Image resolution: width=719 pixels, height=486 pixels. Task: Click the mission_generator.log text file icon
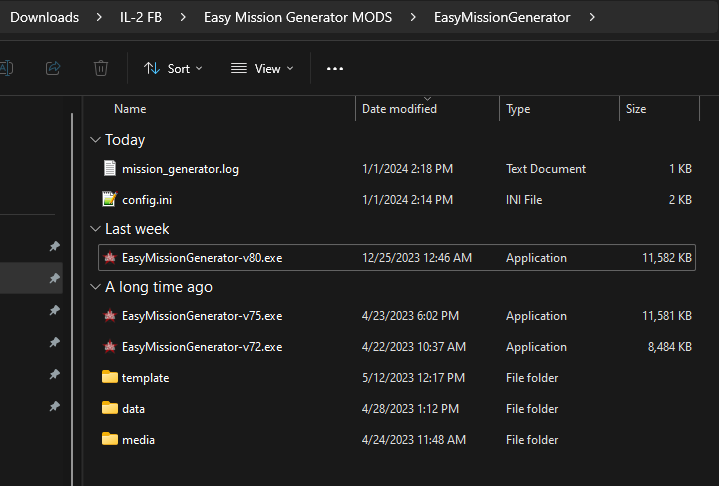[110, 169]
